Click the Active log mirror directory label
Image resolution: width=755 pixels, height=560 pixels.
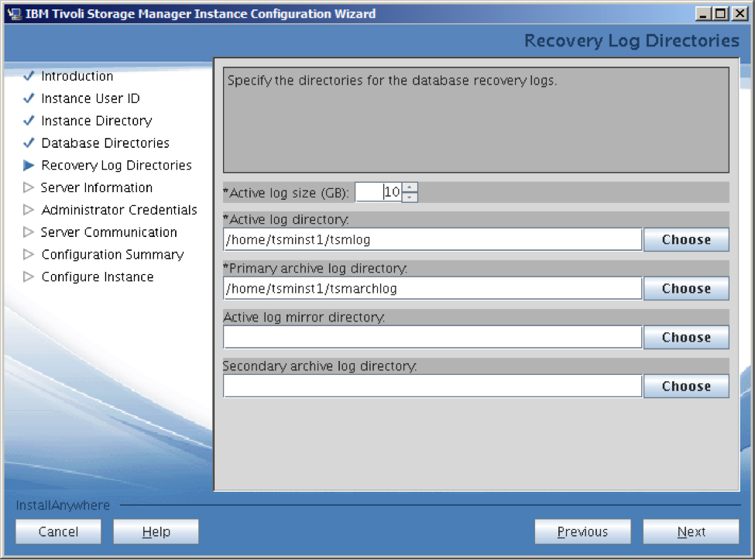[304, 318]
